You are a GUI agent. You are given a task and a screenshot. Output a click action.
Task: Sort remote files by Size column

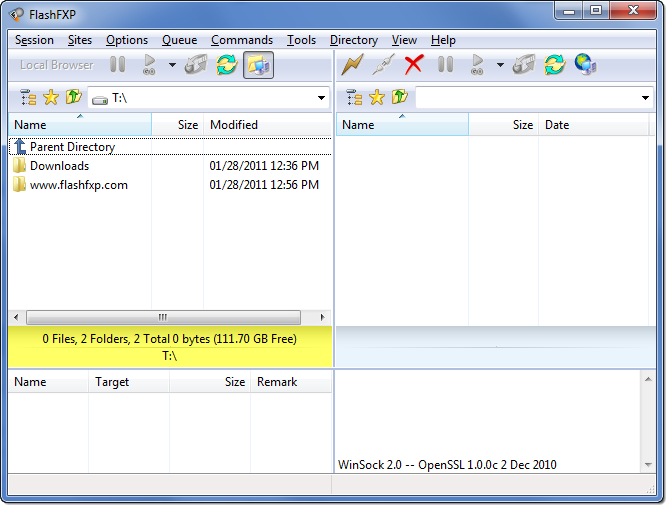point(503,125)
